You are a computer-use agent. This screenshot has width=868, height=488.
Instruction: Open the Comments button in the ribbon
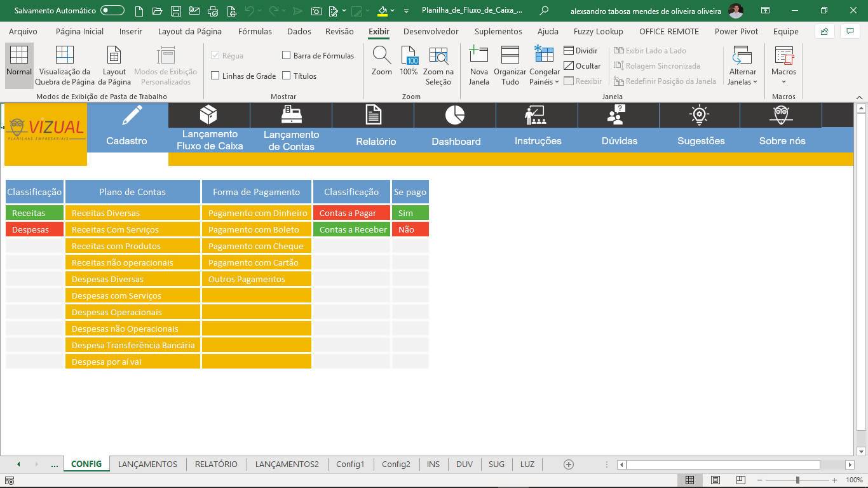(x=850, y=31)
